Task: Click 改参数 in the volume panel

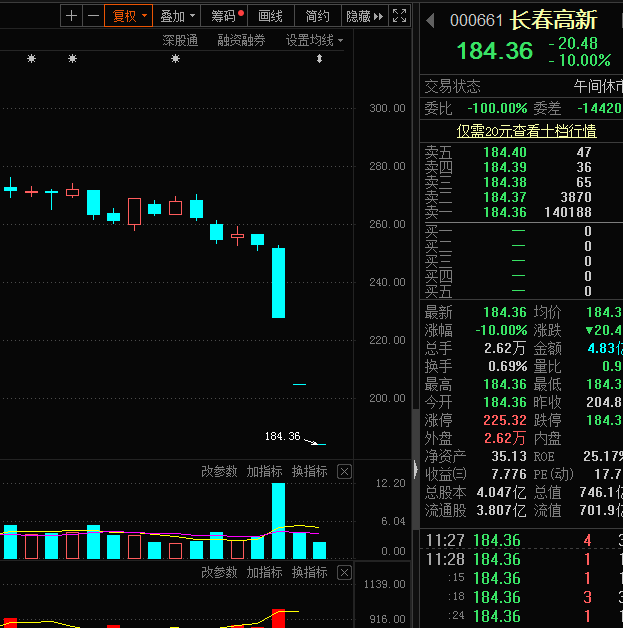Action: point(219,472)
